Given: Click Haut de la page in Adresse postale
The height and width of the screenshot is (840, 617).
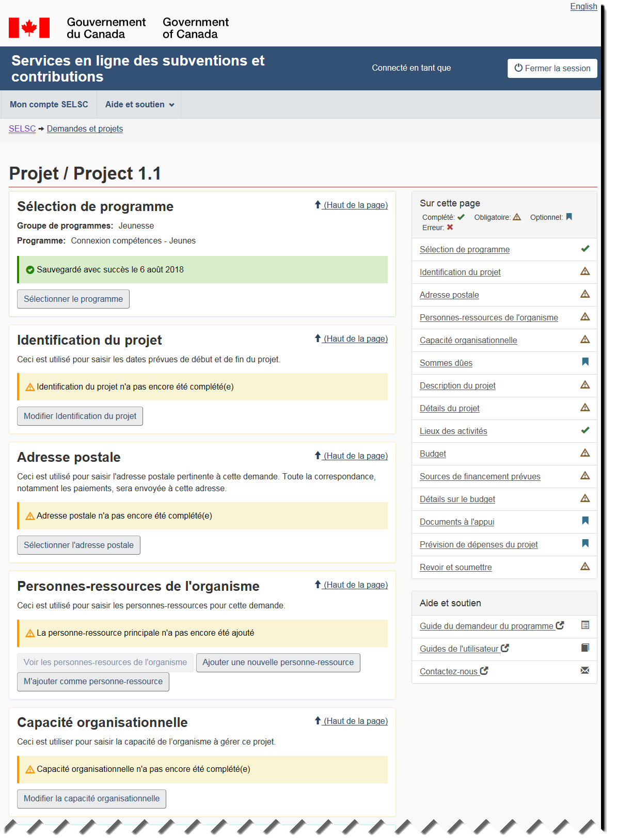Looking at the screenshot, I should (x=355, y=456).
